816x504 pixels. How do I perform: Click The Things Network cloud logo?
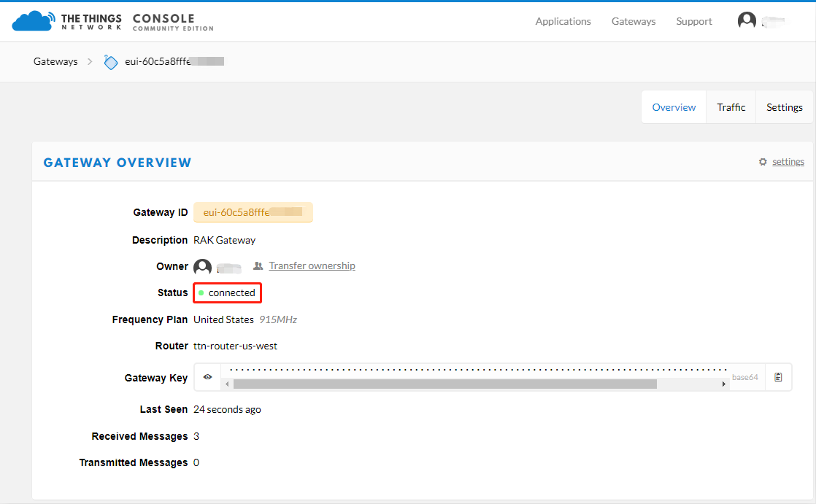[x=34, y=21]
